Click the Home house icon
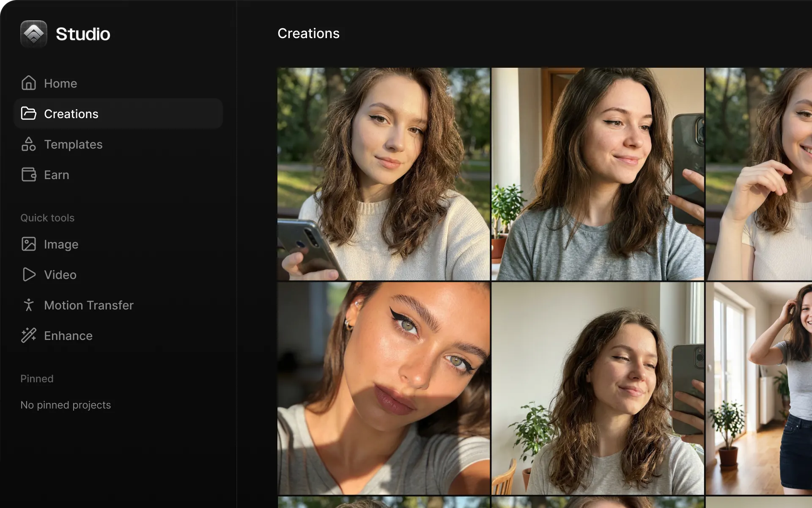The height and width of the screenshot is (508, 812). (x=29, y=83)
